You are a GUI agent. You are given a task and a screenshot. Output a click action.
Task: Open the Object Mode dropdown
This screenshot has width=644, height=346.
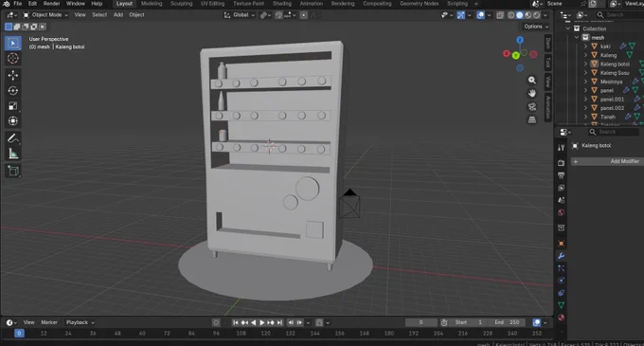[45, 15]
